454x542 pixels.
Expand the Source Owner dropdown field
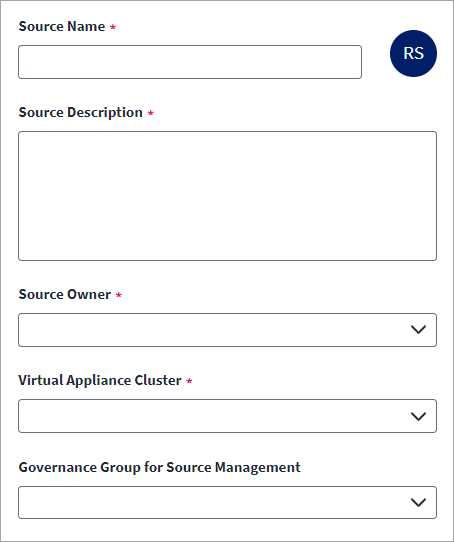click(x=228, y=330)
